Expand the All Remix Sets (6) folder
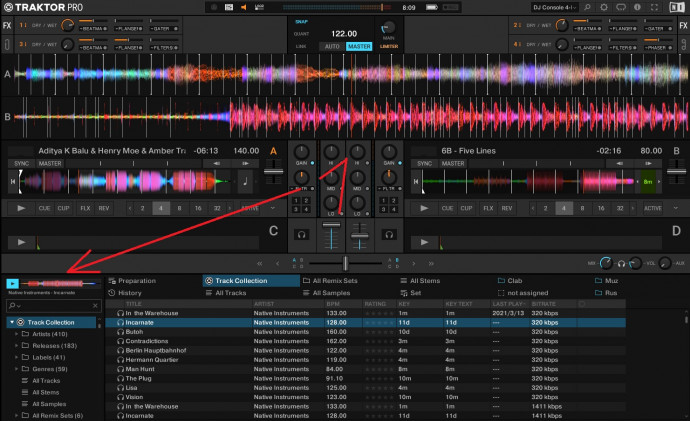 tap(16, 415)
